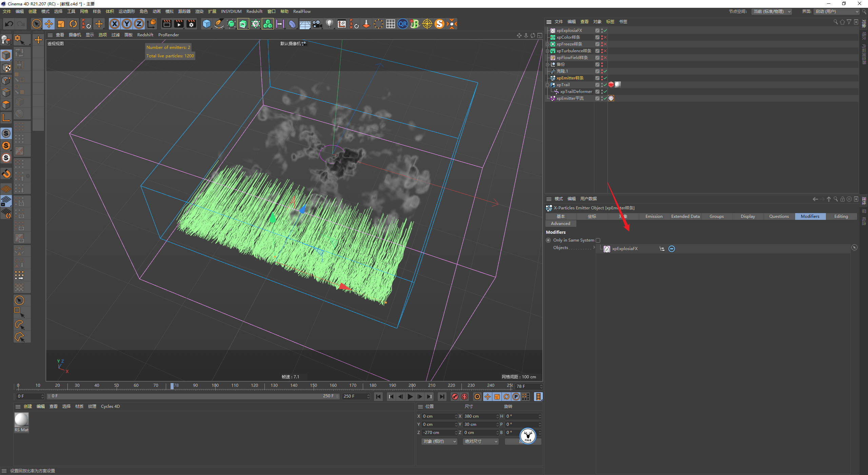Add a cube primitive object

click(206, 24)
